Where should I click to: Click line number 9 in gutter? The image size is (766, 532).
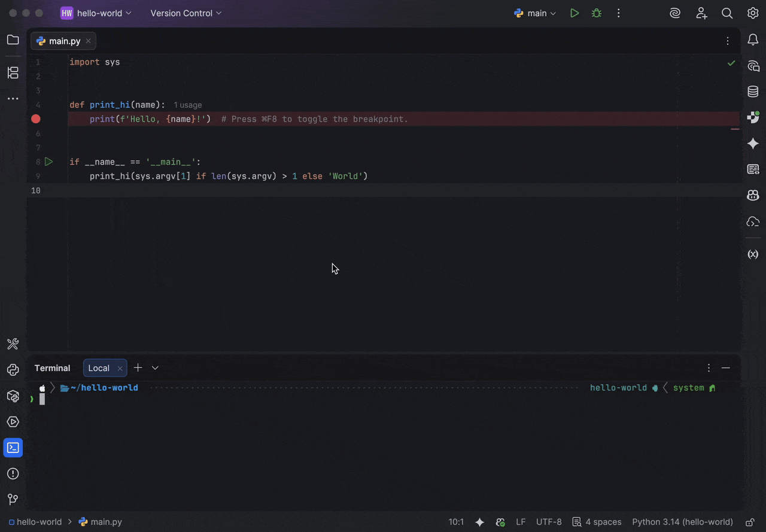[38, 177]
